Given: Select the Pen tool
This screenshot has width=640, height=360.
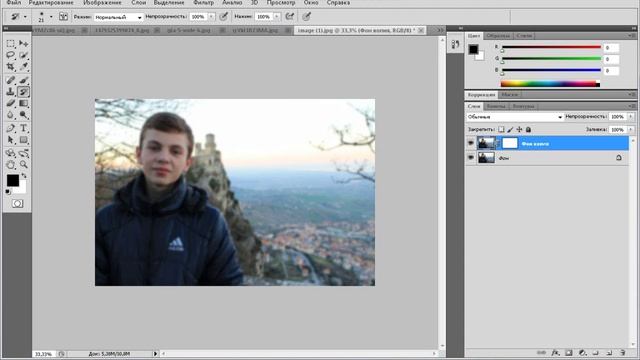Looking at the screenshot, I should (11, 128).
